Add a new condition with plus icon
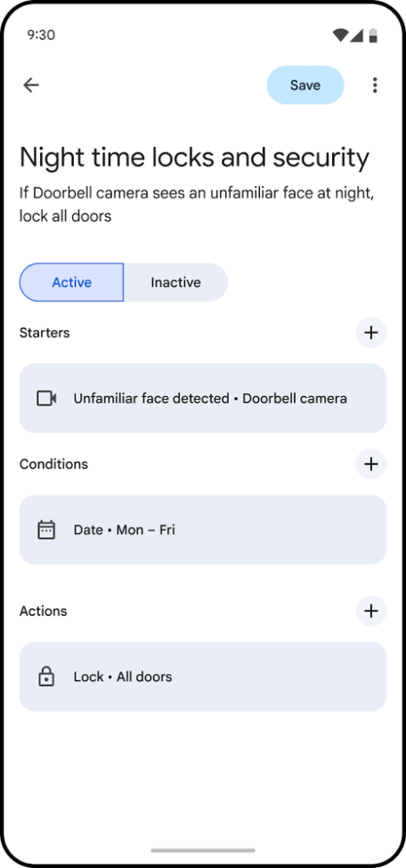This screenshot has width=406, height=868. (370, 464)
